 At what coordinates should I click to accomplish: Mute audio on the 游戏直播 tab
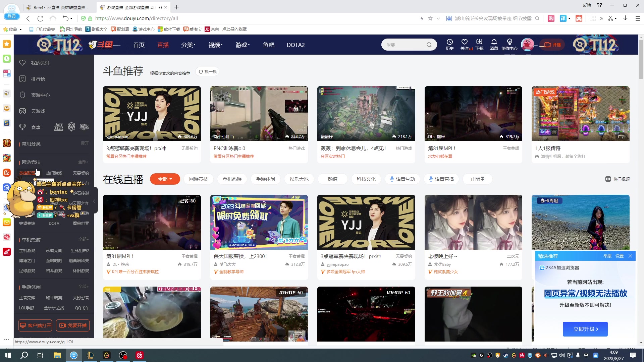160,7
